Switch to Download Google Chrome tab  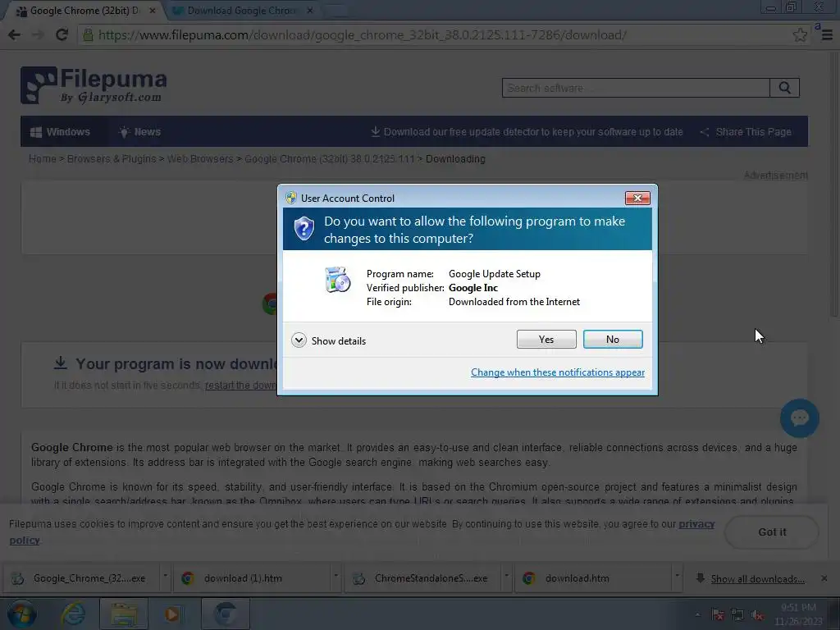click(x=241, y=11)
